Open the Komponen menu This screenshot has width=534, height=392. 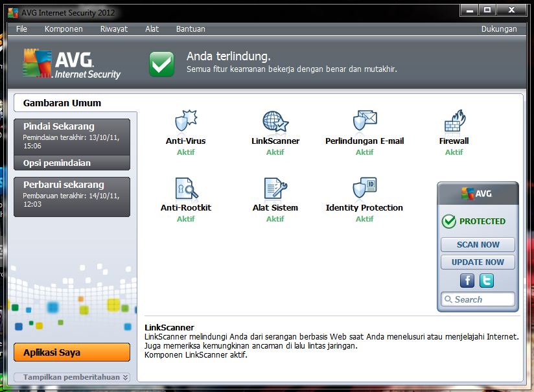pos(64,29)
